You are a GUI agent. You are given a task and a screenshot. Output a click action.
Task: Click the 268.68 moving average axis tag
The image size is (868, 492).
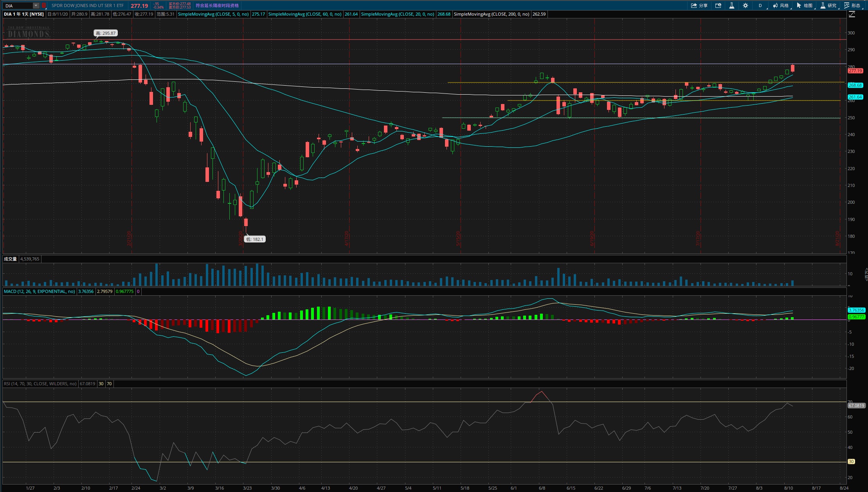point(855,85)
